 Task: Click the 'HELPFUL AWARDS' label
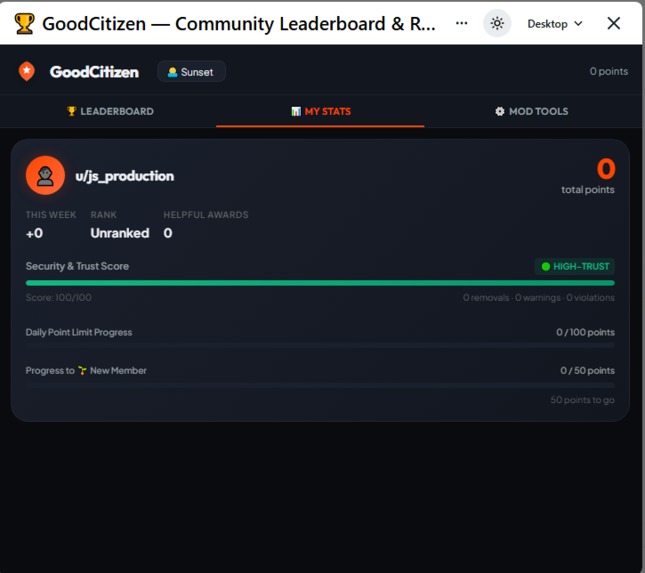(x=206, y=215)
